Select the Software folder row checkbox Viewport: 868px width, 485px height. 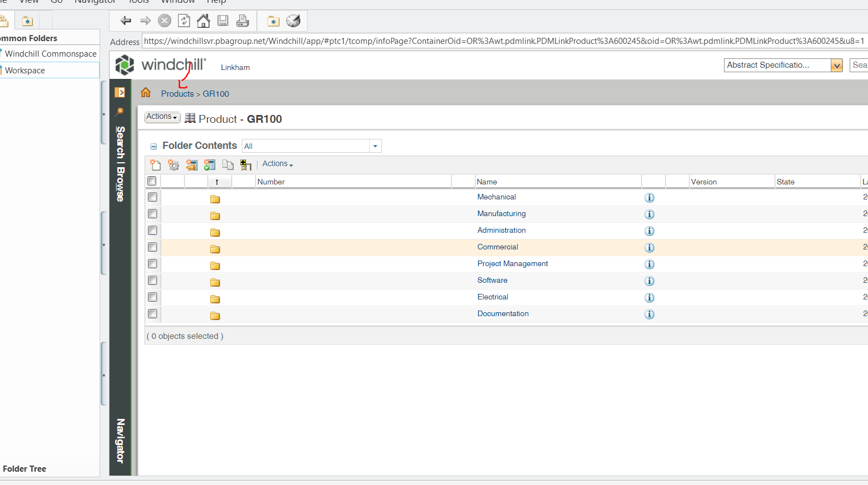click(x=152, y=281)
